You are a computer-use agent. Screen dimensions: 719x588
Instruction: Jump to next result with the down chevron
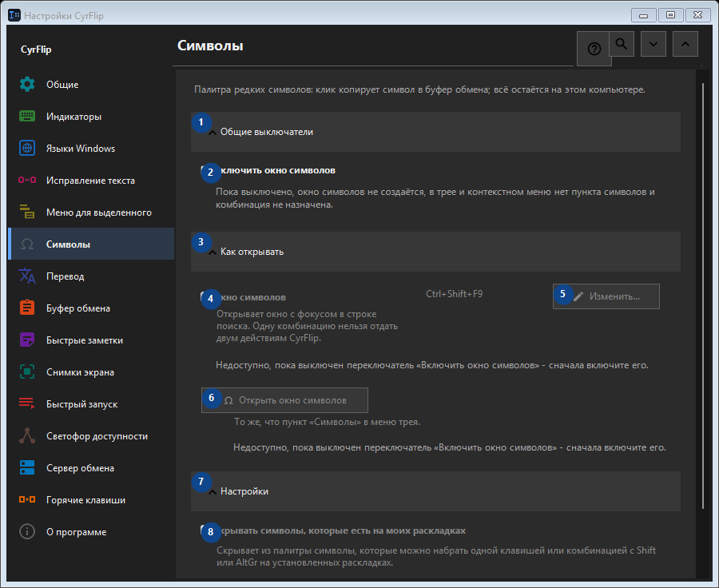pos(653,44)
